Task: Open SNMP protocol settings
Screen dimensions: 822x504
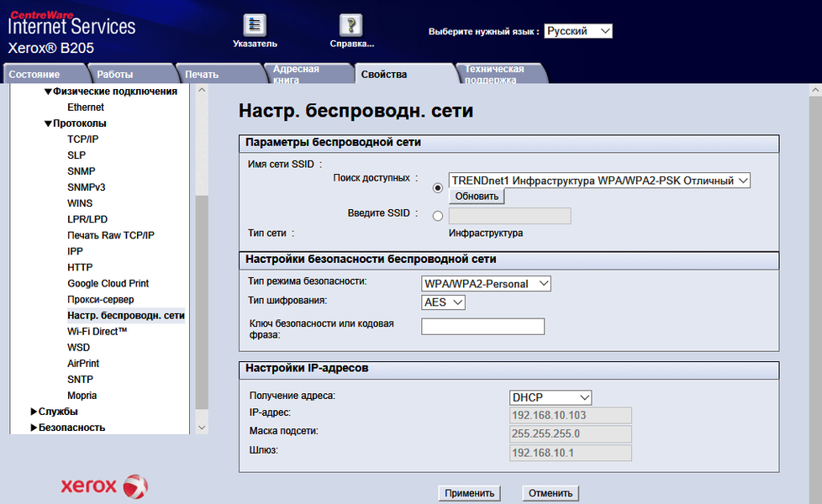Action: pyautogui.click(x=82, y=171)
